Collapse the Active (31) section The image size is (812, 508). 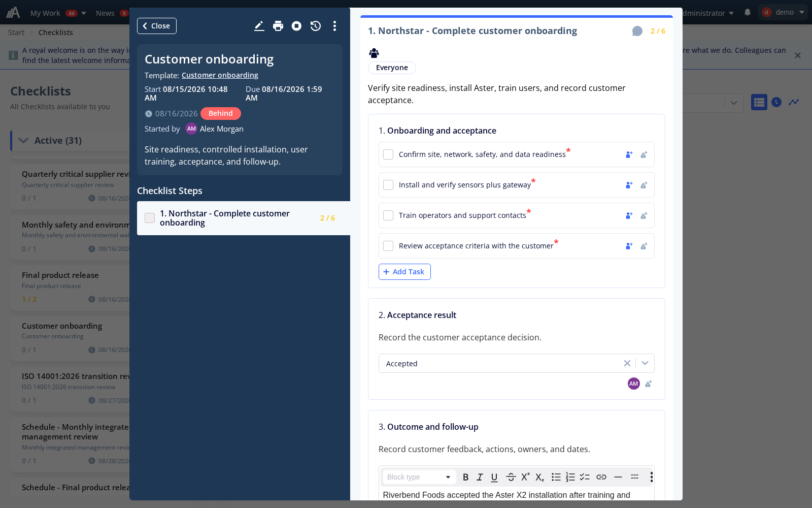click(x=23, y=141)
